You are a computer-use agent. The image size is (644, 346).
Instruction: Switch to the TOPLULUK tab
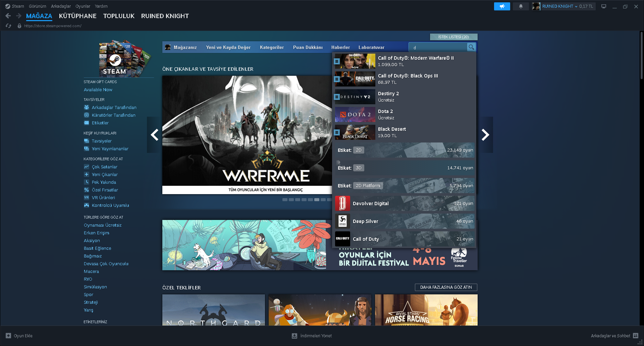[119, 16]
